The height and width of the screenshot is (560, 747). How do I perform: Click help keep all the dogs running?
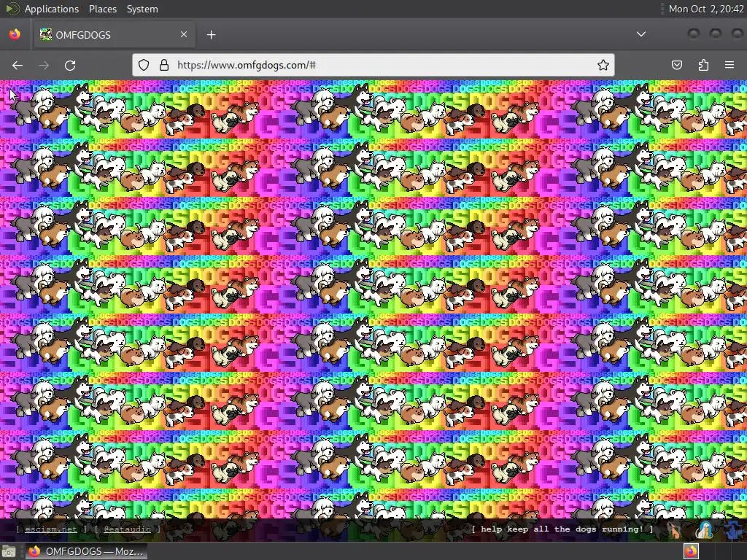(562, 529)
